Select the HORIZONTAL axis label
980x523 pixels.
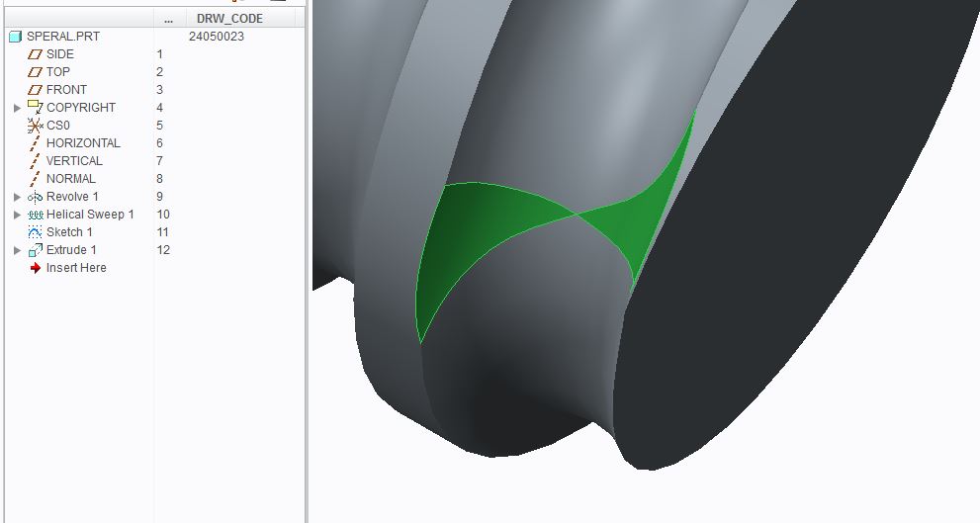[83, 143]
